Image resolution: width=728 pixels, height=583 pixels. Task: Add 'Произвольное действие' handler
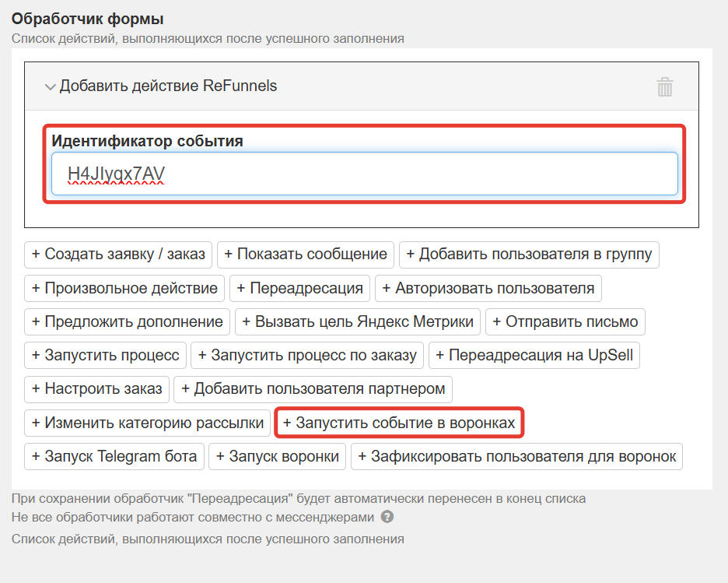point(124,289)
